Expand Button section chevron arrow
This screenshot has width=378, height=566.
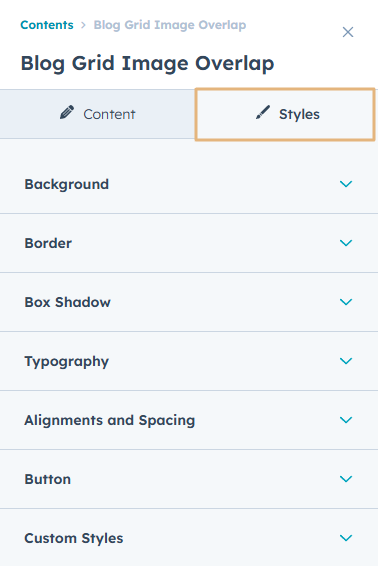click(x=346, y=479)
